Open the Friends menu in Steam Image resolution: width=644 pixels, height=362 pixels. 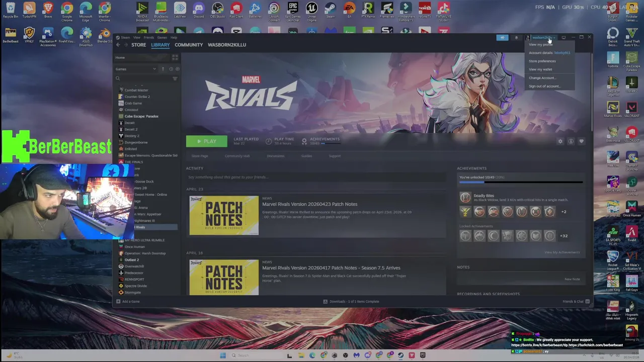point(149,38)
